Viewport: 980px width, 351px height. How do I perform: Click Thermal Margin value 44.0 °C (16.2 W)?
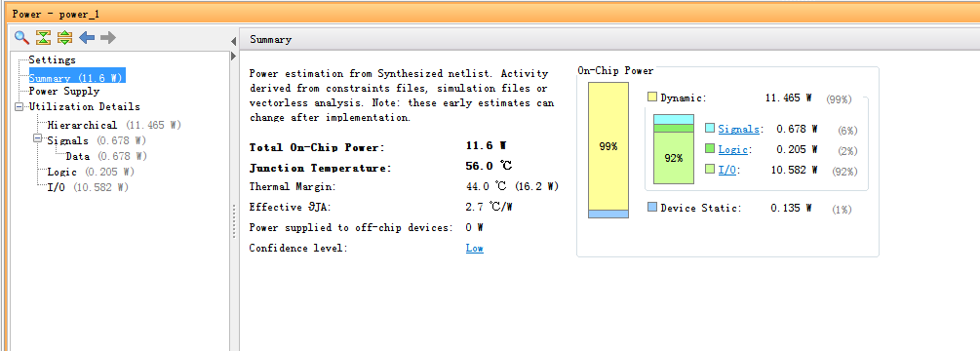point(512,186)
